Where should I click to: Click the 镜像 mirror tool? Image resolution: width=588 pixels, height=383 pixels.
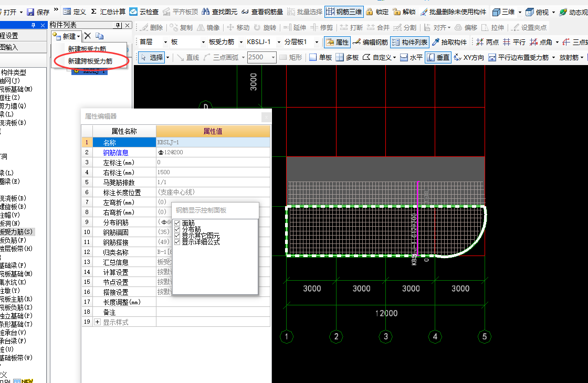click(208, 28)
